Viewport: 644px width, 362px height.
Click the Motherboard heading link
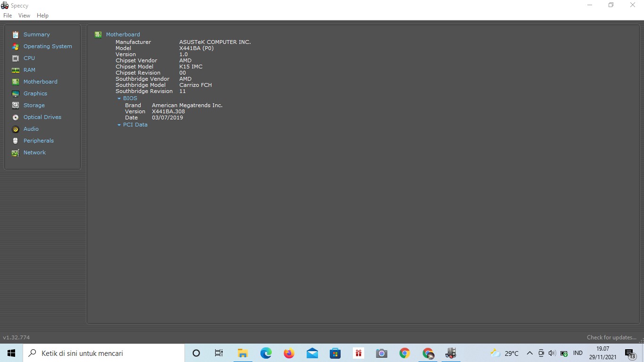click(123, 34)
